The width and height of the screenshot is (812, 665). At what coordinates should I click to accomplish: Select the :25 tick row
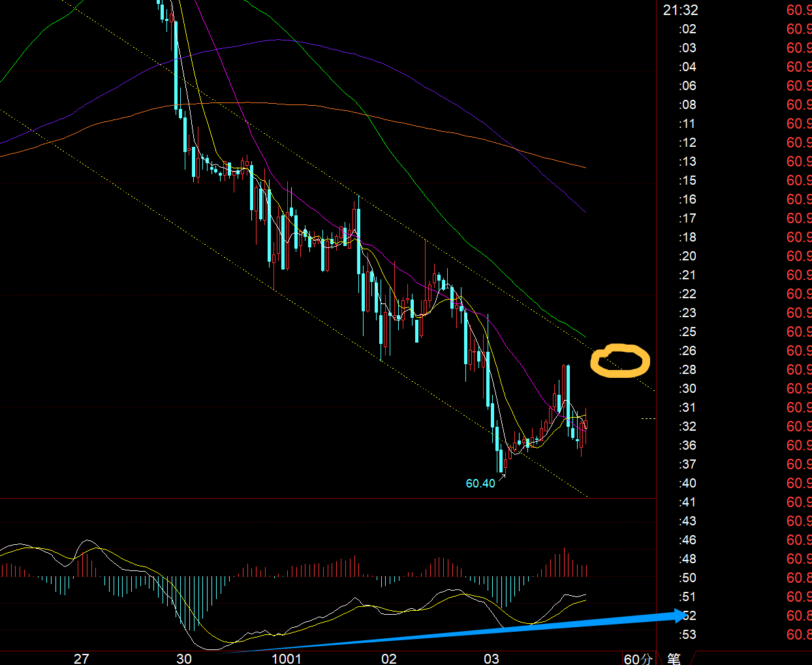734,332
